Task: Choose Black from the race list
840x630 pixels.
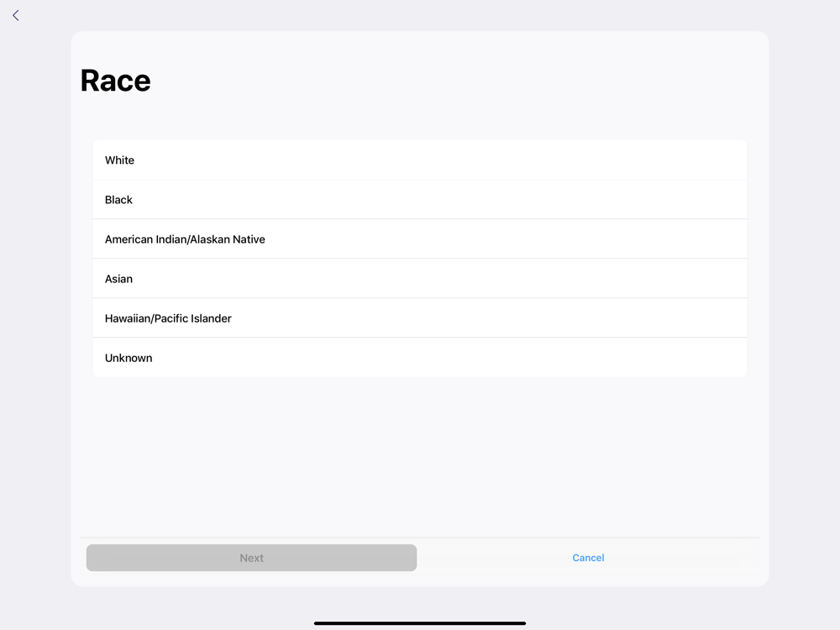Action: pyautogui.click(x=419, y=200)
